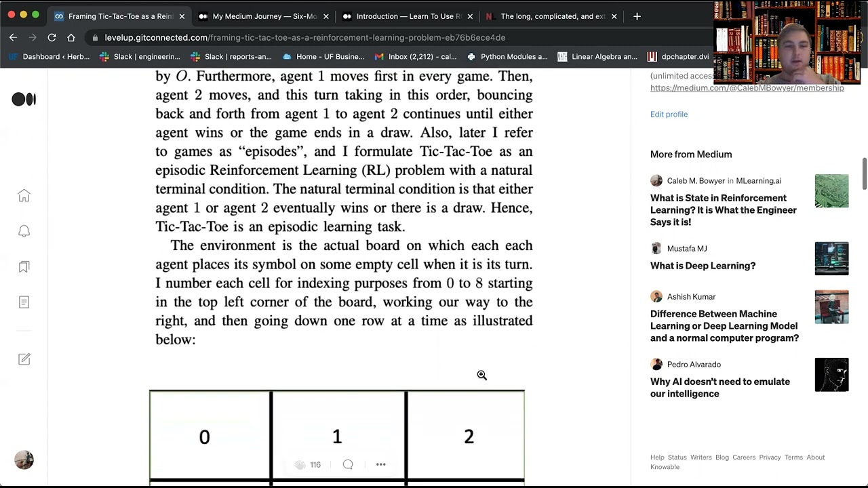This screenshot has width=868, height=488.
Task: Clap for the article (116 claps)
Action: click(x=300, y=465)
